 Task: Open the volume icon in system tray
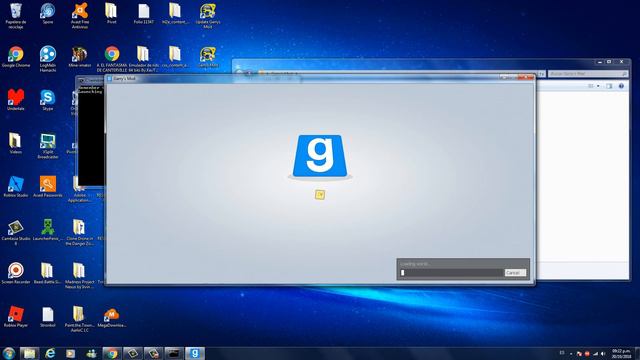coord(603,354)
